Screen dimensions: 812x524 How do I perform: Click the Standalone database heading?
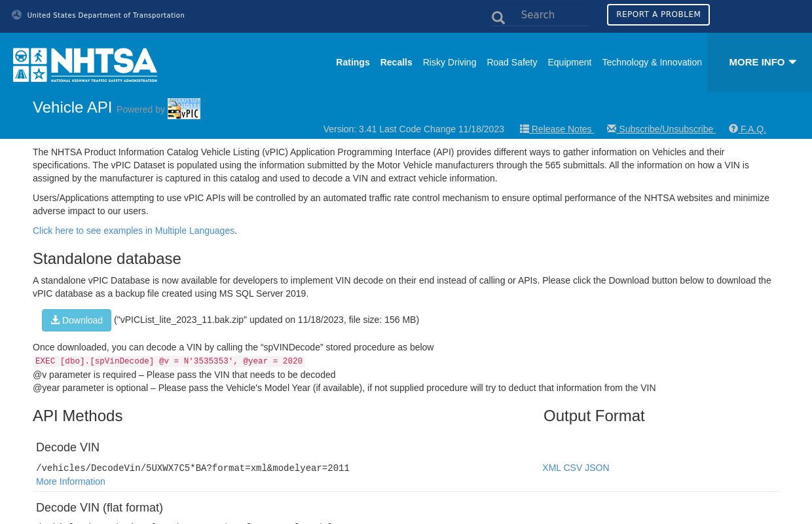(x=107, y=259)
